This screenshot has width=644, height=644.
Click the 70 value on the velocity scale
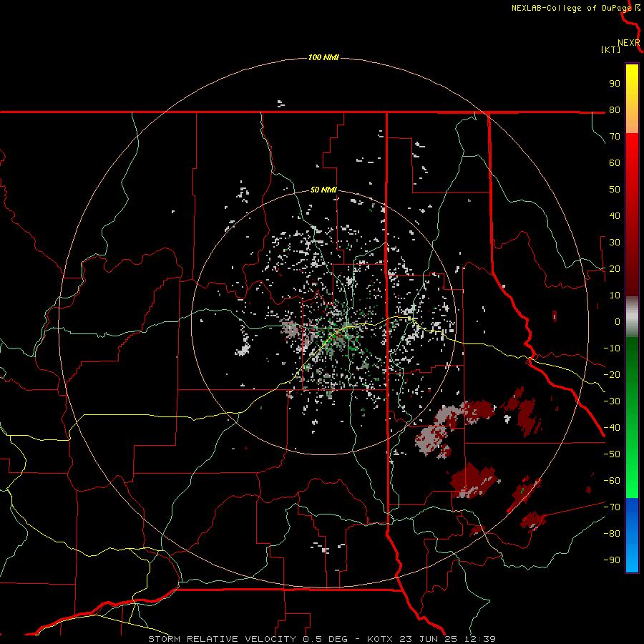tap(615, 137)
